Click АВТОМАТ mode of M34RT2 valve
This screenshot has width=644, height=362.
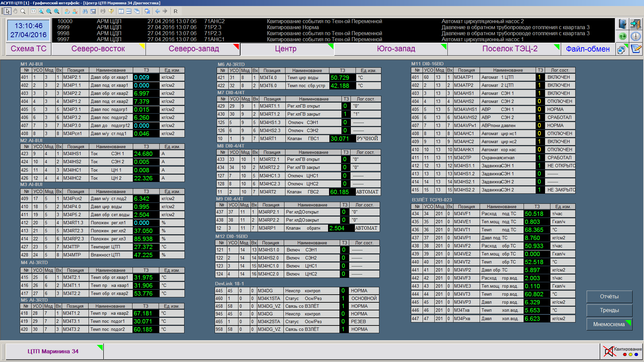(367, 192)
